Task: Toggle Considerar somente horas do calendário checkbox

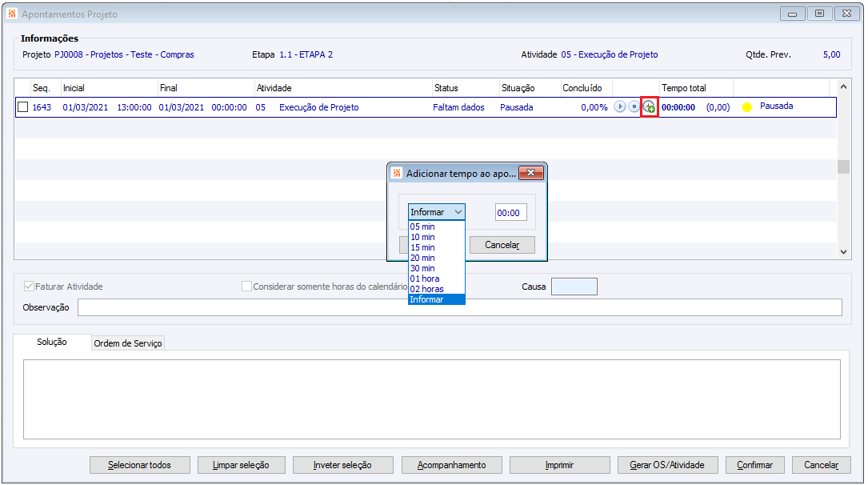Action: [247, 287]
